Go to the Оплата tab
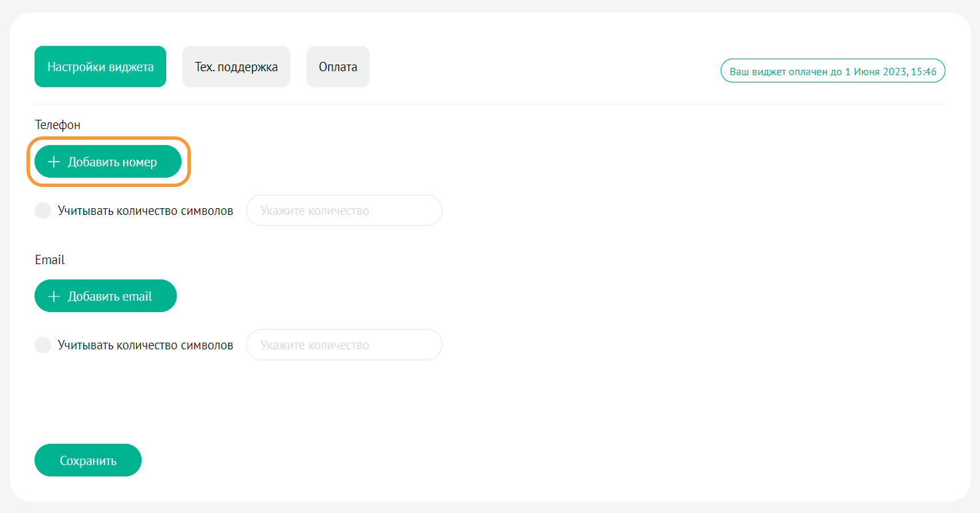Viewport: 980px width, 513px height. [338, 67]
